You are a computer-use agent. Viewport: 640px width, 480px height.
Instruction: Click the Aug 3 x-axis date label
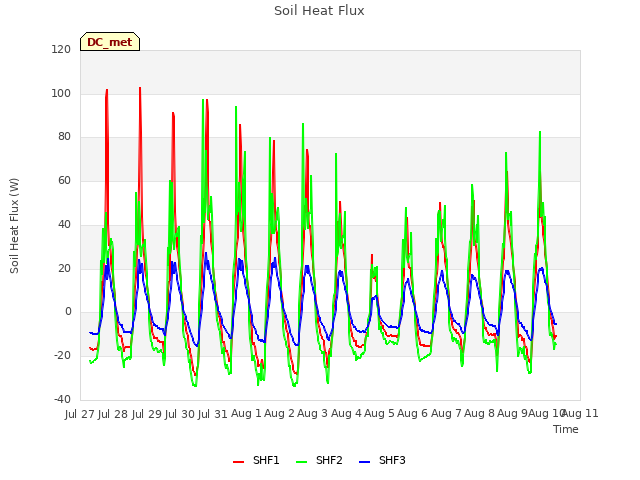(312, 414)
